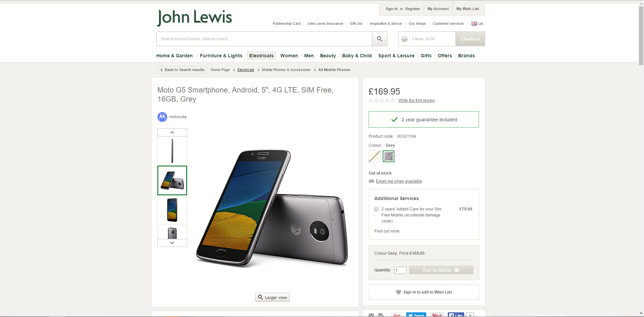Click the product search input field
This screenshot has height=317, width=644.
264,39
